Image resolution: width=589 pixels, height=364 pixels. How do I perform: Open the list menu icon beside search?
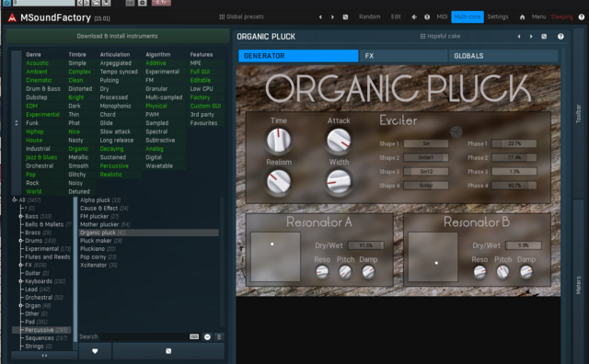(219, 337)
